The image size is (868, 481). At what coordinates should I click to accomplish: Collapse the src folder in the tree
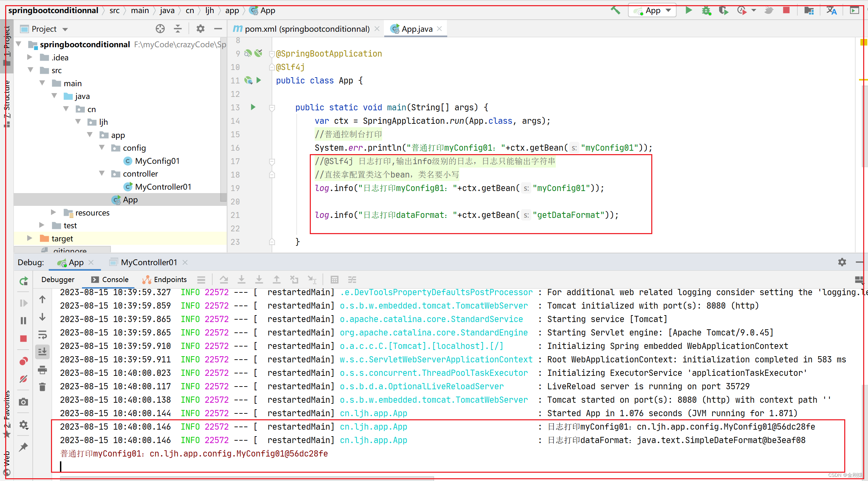point(31,70)
